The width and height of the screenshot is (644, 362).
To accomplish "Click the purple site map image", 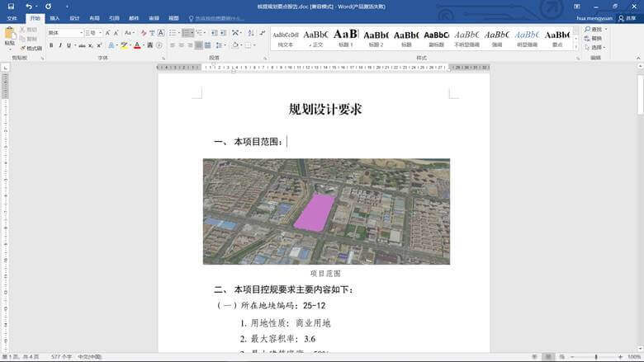I will pyautogui.click(x=326, y=212).
